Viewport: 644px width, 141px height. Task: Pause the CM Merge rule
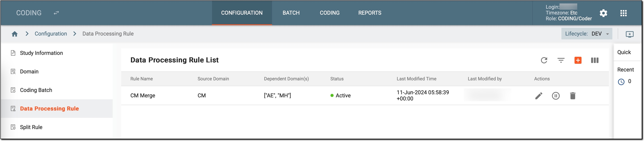556,96
